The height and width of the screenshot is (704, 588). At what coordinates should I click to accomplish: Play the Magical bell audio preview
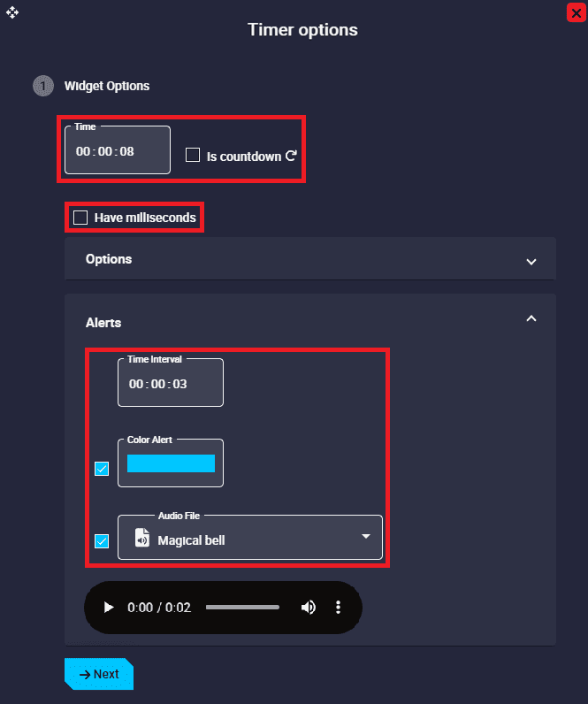(x=109, y=608)
